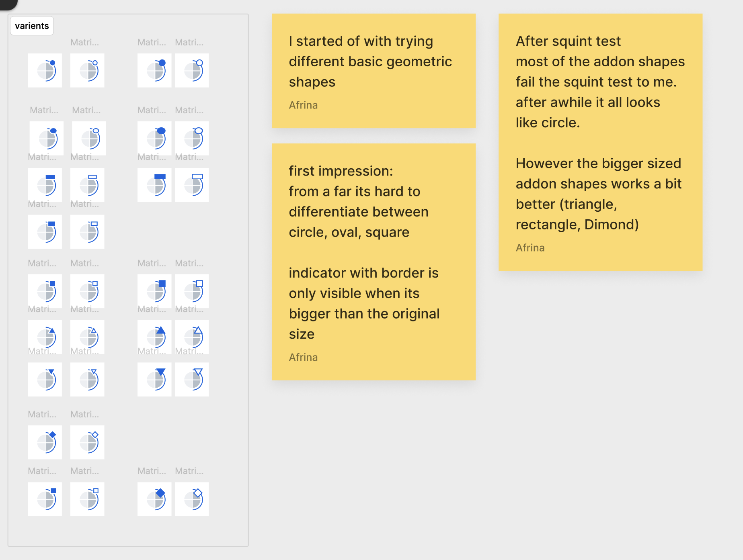Image resolution: width=743 pixels, height=560 pixels.
Task: Click the large filled upward triangle icon
Action: pos(154,337)
